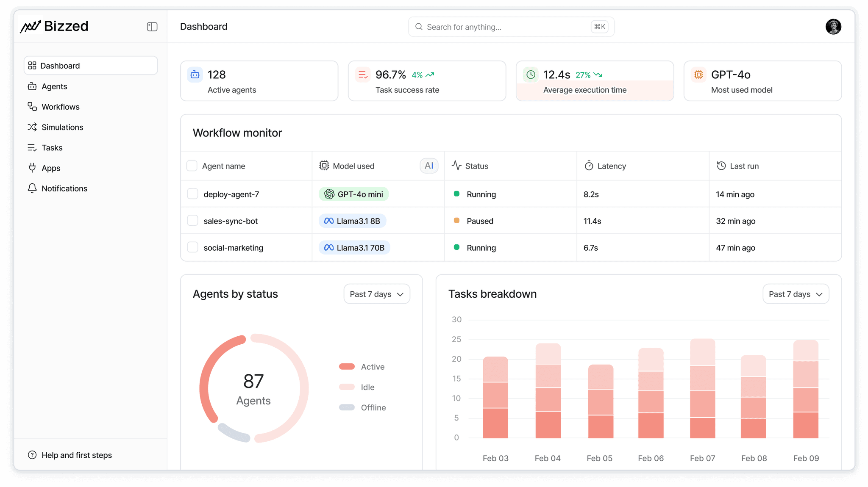Select the sales-sync-bot row checkbox

pyautogui.click(x=193, y=221)
